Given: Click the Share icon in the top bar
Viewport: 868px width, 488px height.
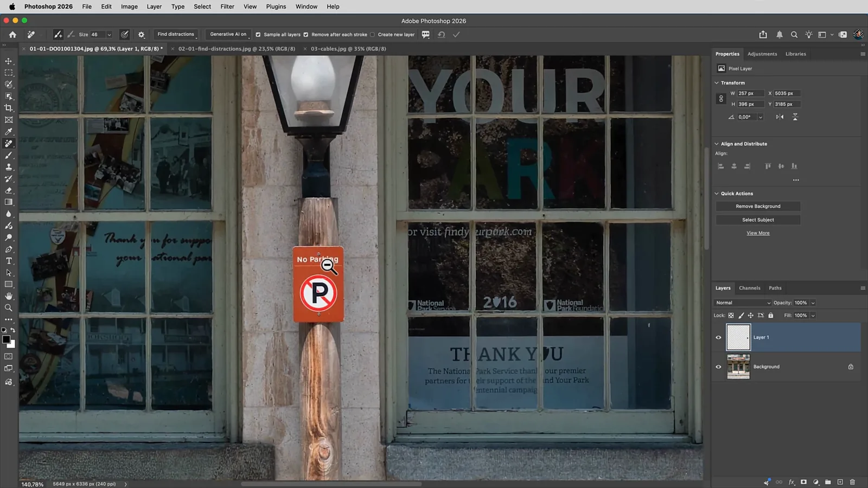Looking at the screenshot, I should pos(763,34).
